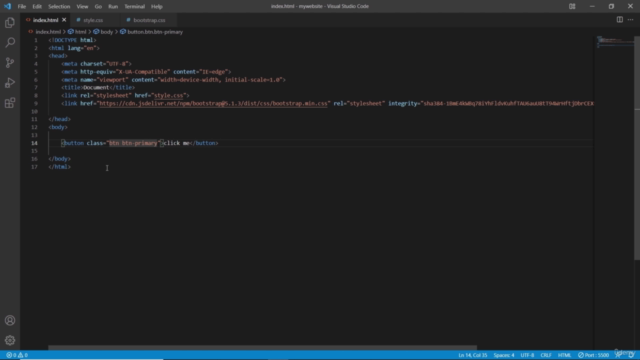Open the View menu
Viewport: 640px width, 360px height.
point(82,7)
